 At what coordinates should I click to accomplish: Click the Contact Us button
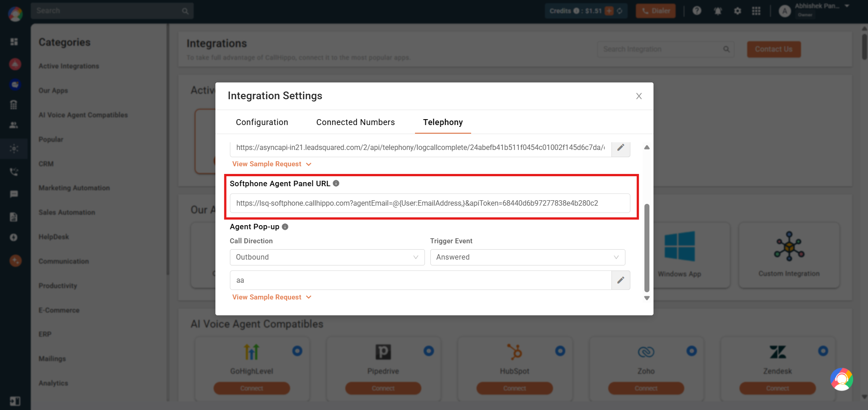[774, 49]
